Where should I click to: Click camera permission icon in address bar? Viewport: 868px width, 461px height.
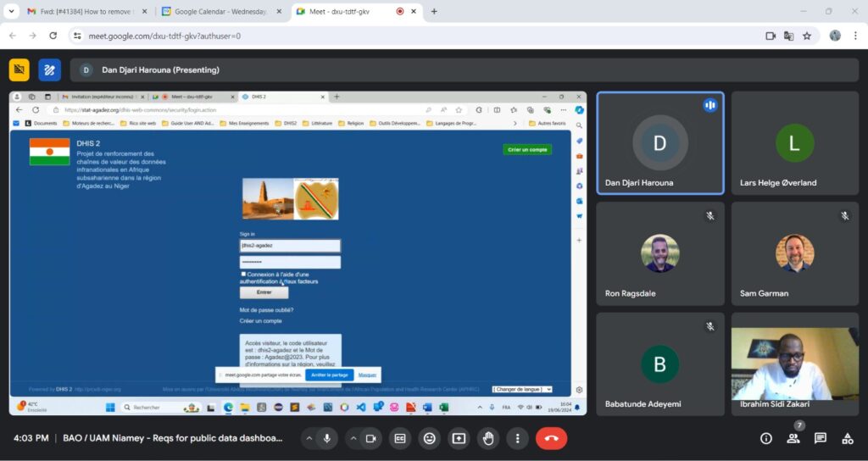770,36
